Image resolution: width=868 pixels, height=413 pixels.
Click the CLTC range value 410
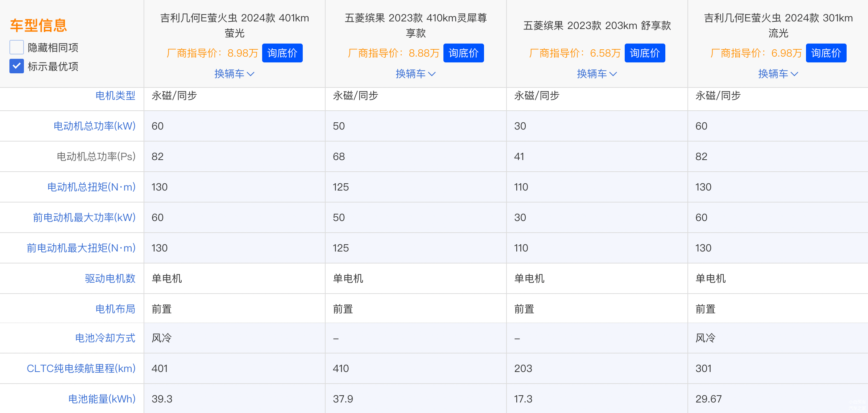point(341,368)
